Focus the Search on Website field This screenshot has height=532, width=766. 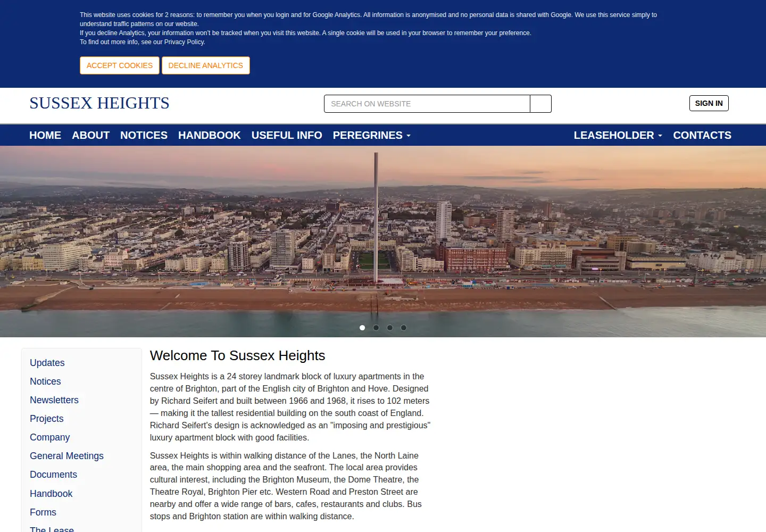pyautogui.click(x=427, y=104)
